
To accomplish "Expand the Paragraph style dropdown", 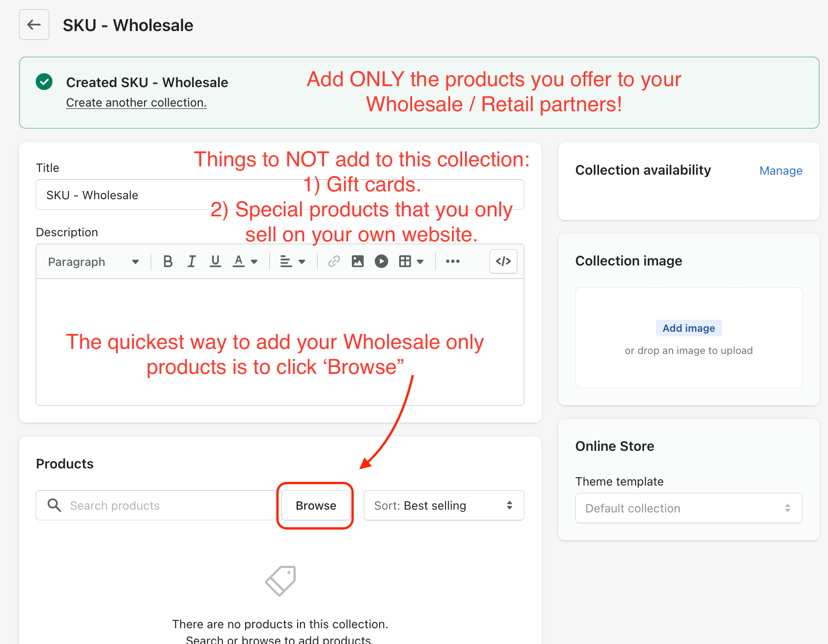I will coord(93,262).
